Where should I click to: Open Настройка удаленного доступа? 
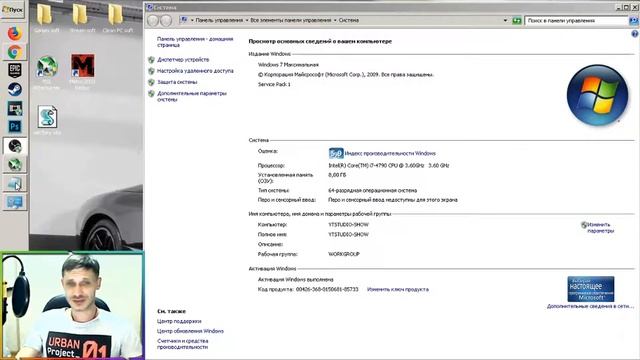tap(195, 71)
